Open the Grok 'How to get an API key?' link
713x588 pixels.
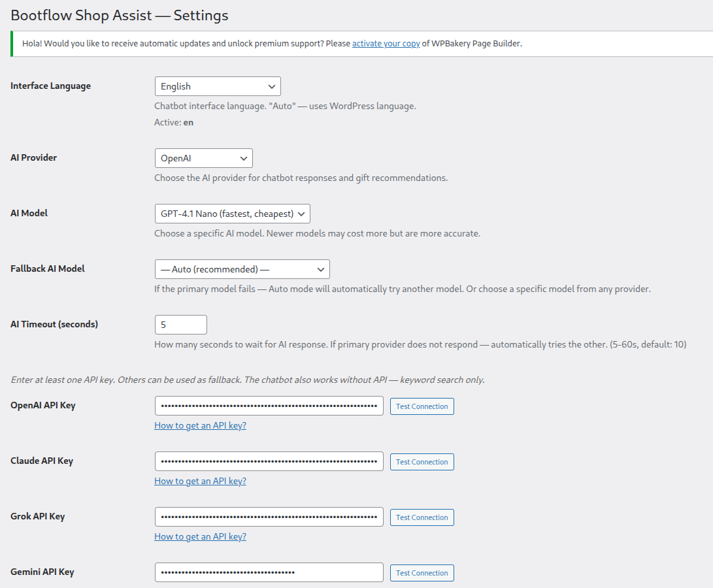[x=200, y=536]
